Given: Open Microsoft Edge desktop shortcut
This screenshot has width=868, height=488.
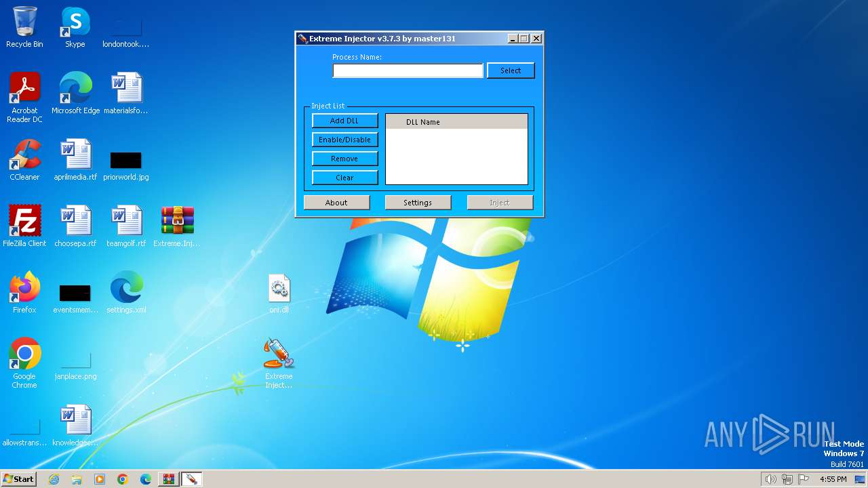Looking at the screenshot, I should tap(75, 94).
